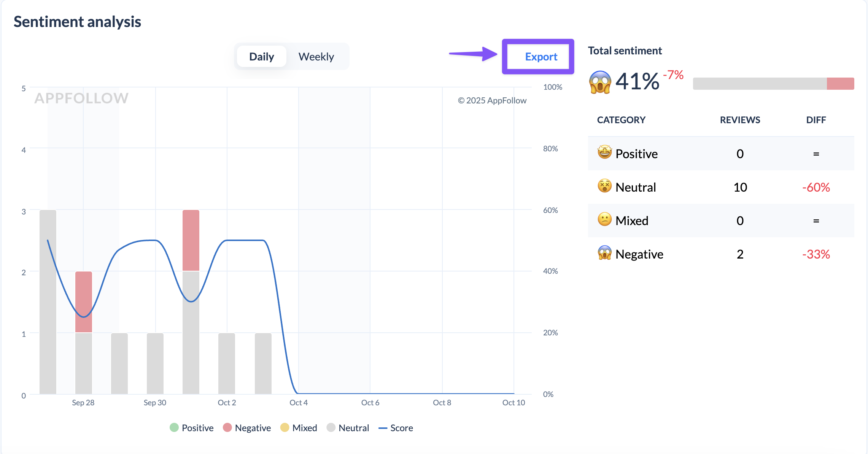Click the -33% diff for Negative
This screenshot has width=868, height=454.
tap(816, 254)
